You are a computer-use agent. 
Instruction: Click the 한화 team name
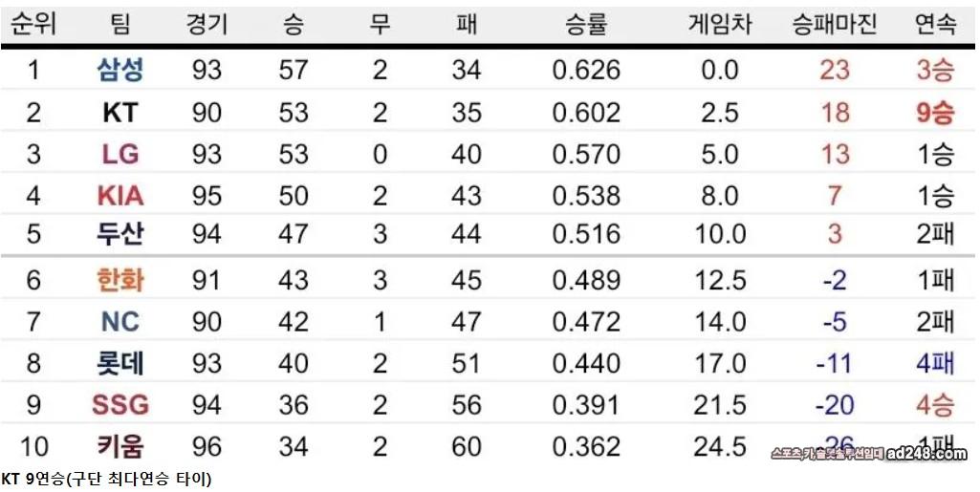click(120, 280)
